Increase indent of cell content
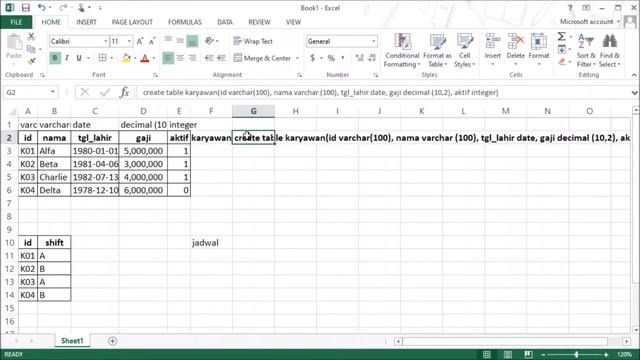The image size is (640, 360). coord(221,58)
